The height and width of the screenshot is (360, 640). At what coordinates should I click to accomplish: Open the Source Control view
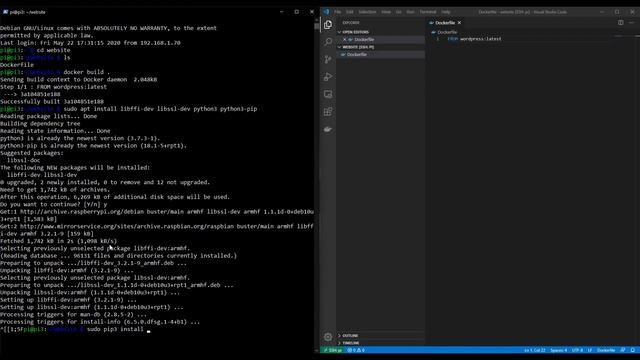point(328,60)
